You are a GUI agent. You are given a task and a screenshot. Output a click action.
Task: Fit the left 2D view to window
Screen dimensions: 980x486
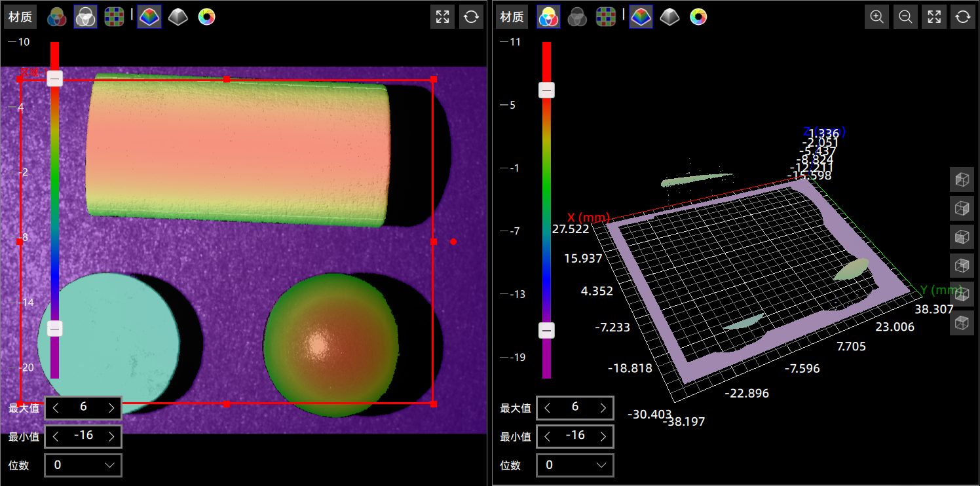(443, 17)
